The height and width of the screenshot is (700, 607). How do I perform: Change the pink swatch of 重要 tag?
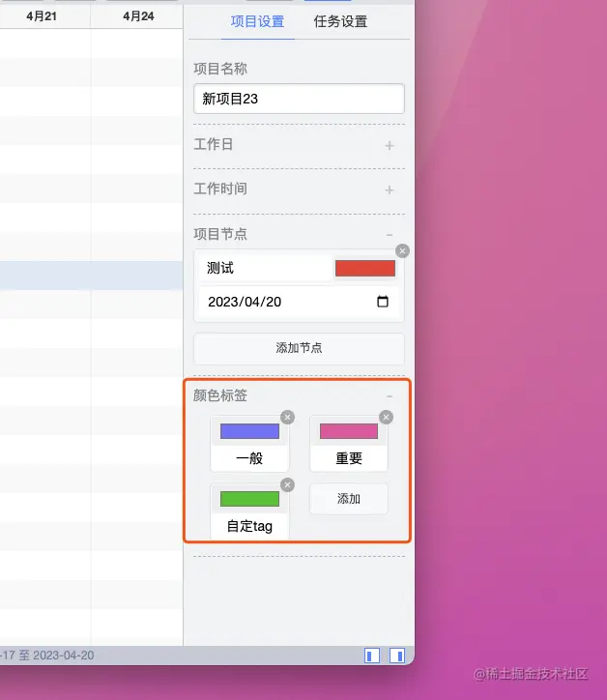coord(349,431)
